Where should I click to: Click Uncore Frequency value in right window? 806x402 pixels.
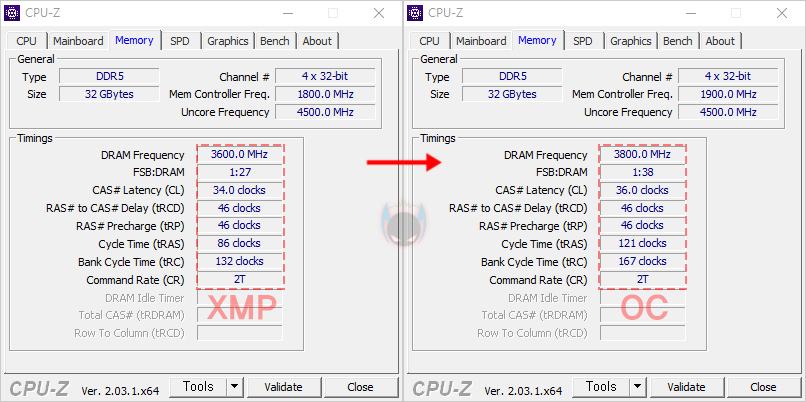(x=728, y=112)
